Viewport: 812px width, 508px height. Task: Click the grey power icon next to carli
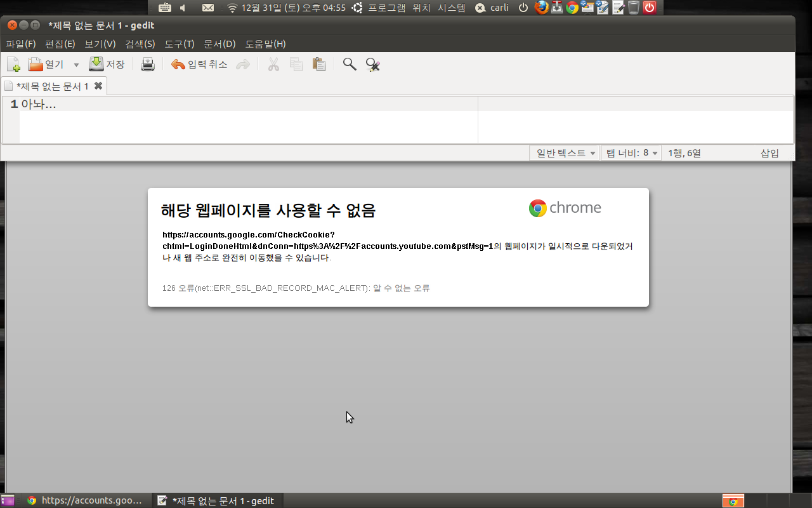(x=523, y=8)
